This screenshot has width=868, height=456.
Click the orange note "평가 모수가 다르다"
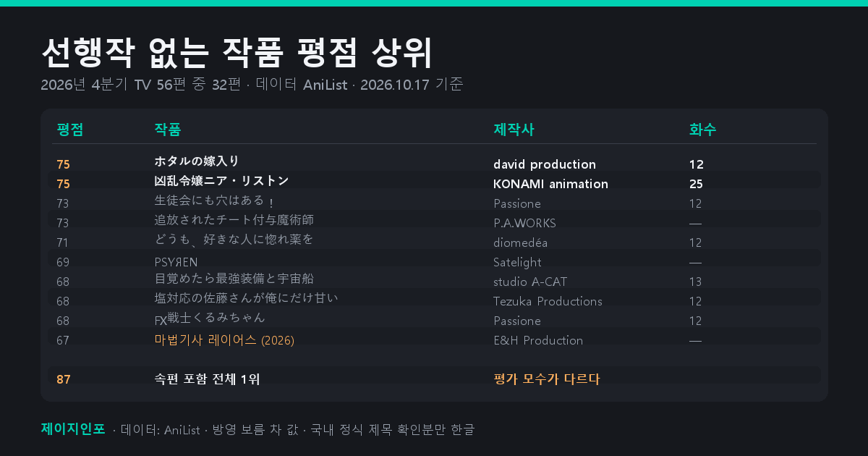(x=547, y=379)
